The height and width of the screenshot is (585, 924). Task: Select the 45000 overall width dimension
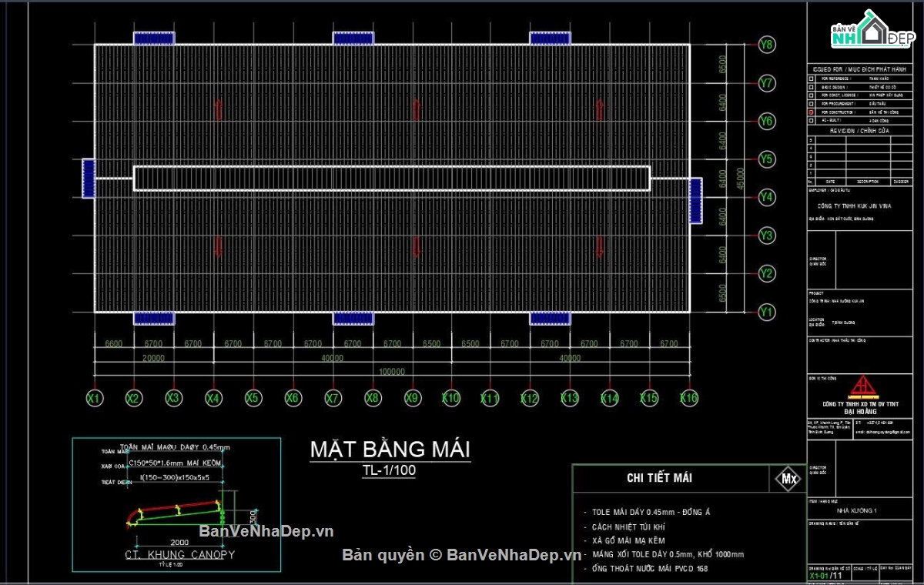tap(742, 179)
